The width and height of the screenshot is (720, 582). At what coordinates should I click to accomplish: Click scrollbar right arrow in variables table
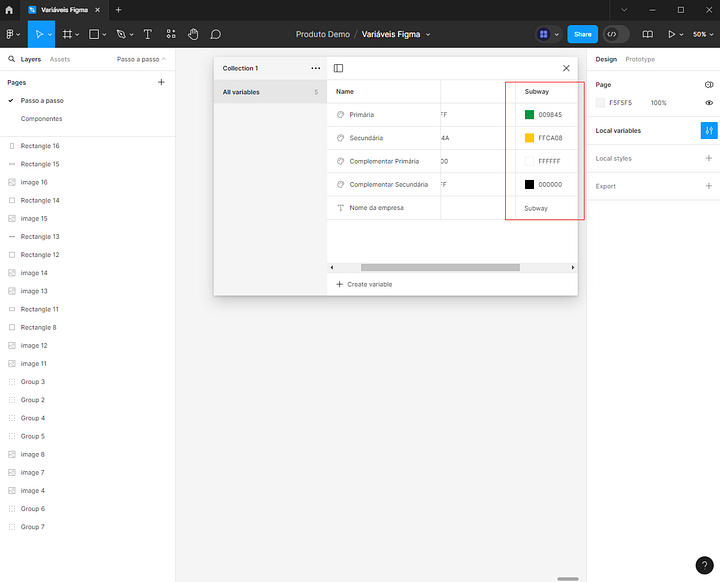(x=573, y=267)
